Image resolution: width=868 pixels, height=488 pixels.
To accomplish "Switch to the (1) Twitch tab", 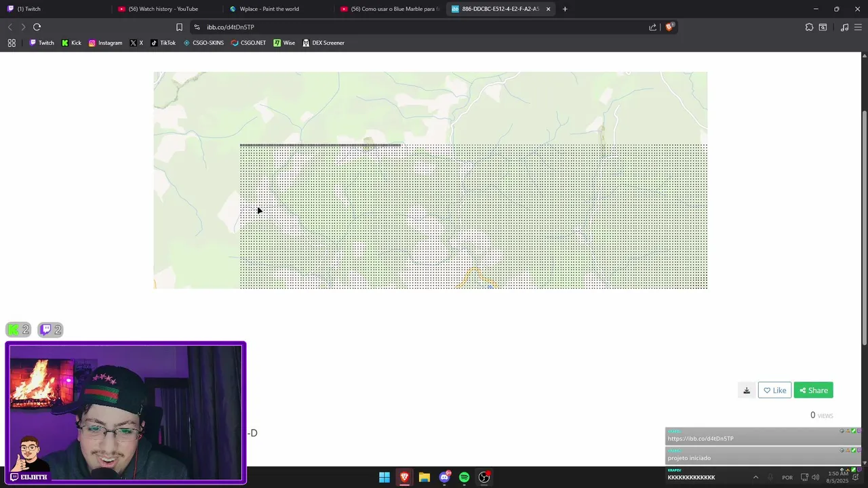I will point(54,9).
